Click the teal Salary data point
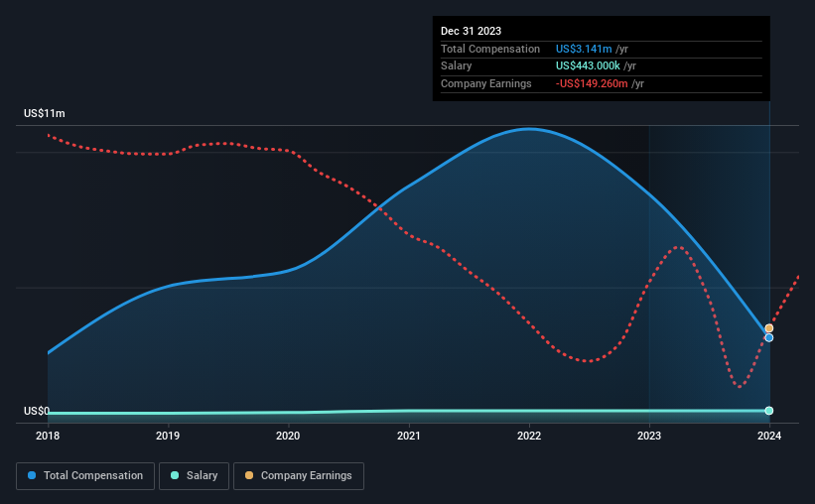Image resolution: width=815 pixels, height=504 pixels. (x=769, y=411)
